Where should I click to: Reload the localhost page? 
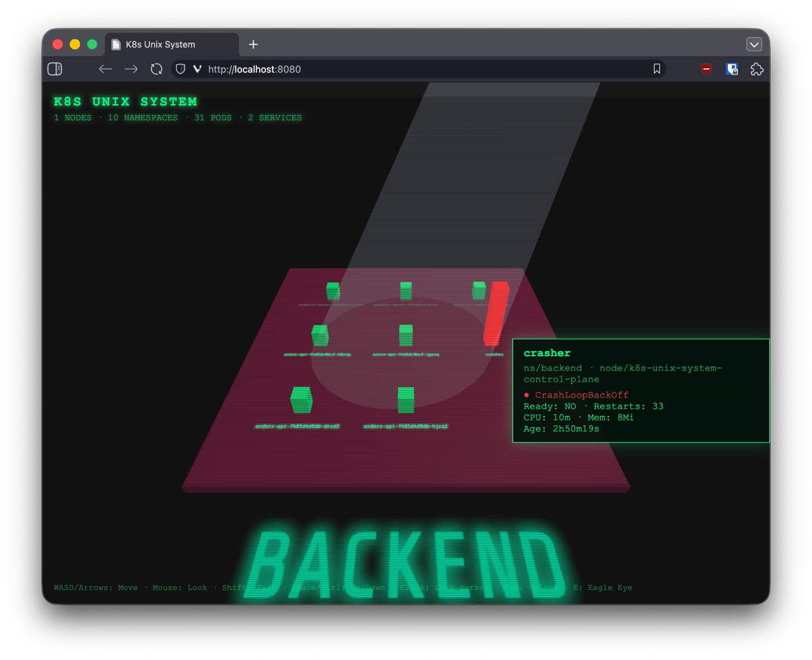tap(156, 69)
